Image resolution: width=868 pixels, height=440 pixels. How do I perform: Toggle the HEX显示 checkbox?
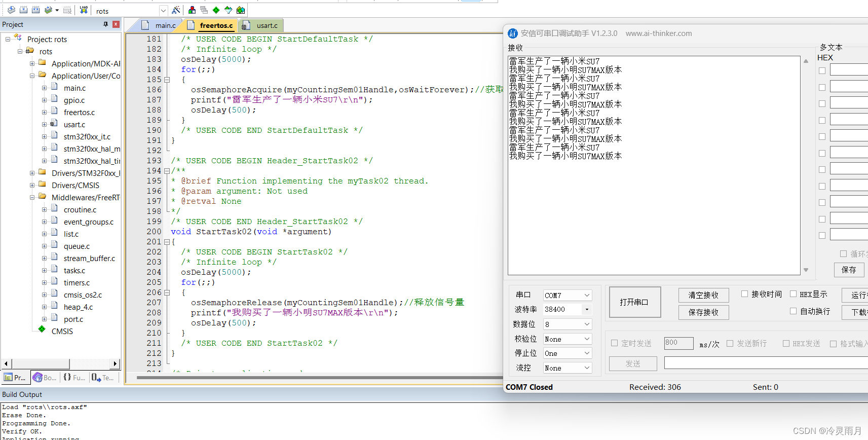793,294
